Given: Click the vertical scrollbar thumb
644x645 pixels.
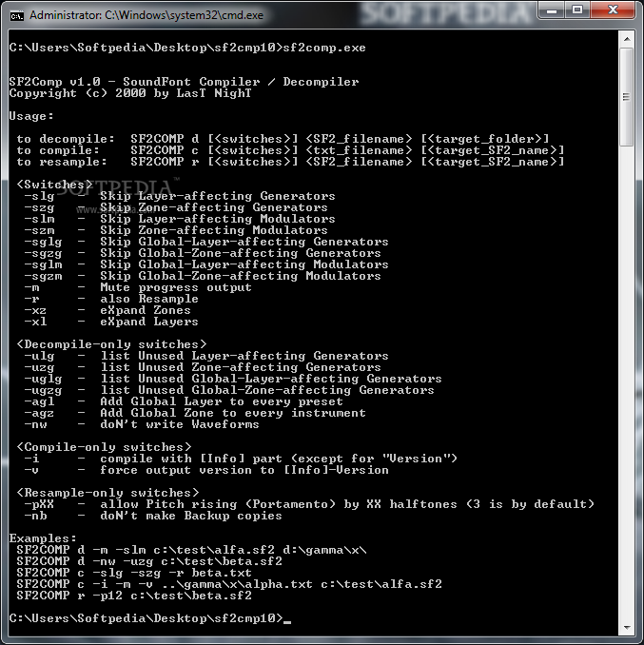Looking at the screenshot, I should coord(627,97).
